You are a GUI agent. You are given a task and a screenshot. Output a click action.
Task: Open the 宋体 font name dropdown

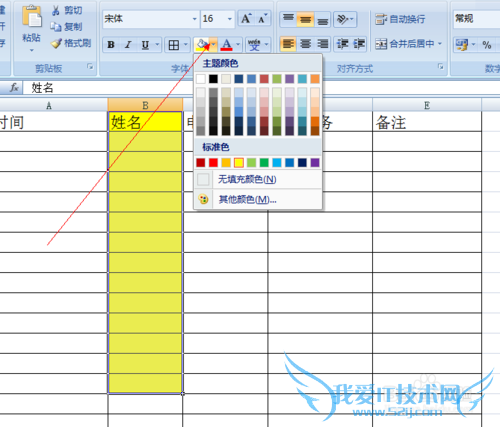pyautogui.click(x=194, y=19)
